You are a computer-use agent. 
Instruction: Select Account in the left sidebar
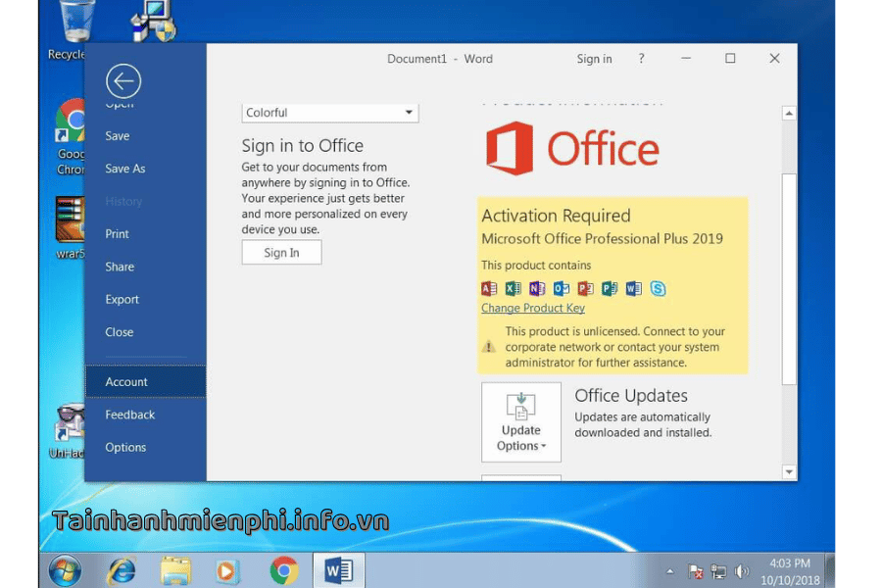click(x=126, y=382)
